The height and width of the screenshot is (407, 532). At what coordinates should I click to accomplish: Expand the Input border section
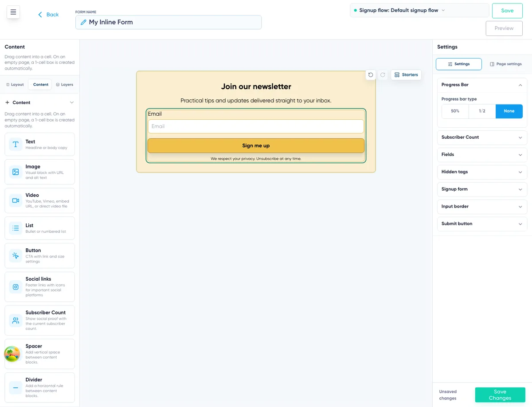click(482, 207)
